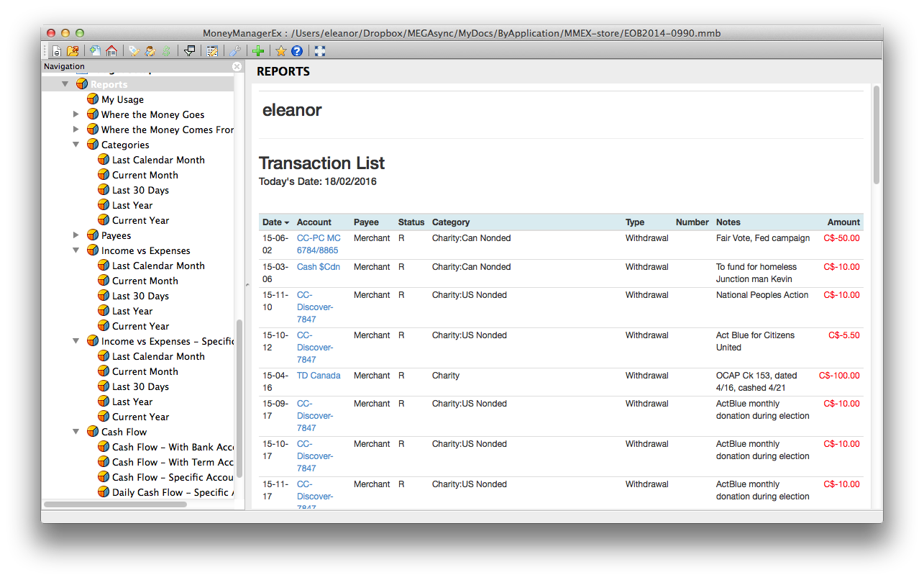
Task: Expand the Payees report node
Action: (76, 235)
